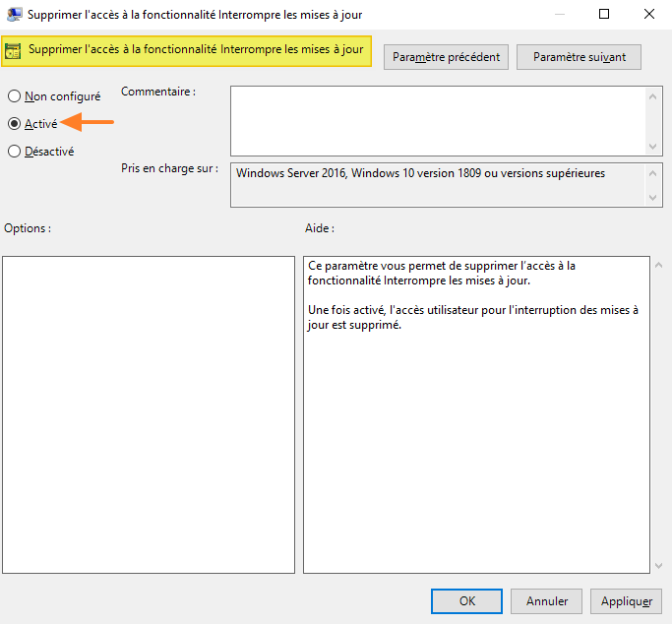This screenshot has height=624, width=672.
Task: Click the policy setting icon in yellow header
Action: point(13,51)
